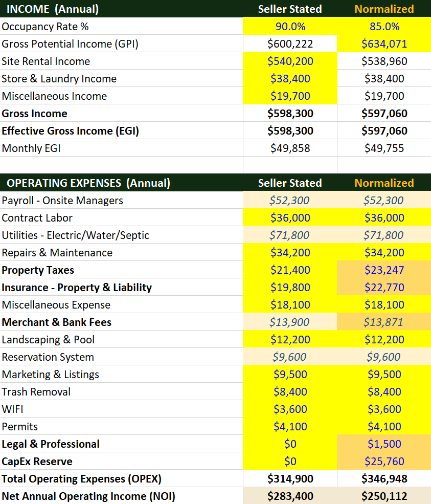
Task: Click the Seller Stated CapEx Reserve $0
Action: point(290,461)
